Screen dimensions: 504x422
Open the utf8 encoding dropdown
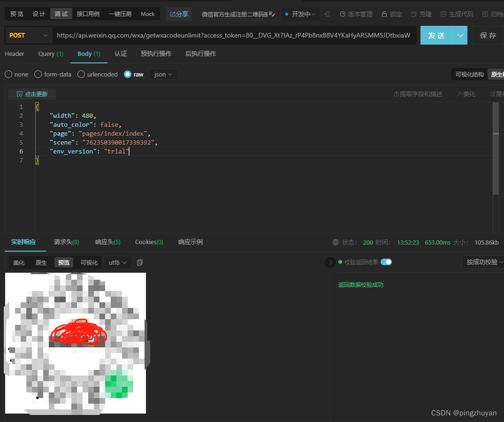click(118, 262)
